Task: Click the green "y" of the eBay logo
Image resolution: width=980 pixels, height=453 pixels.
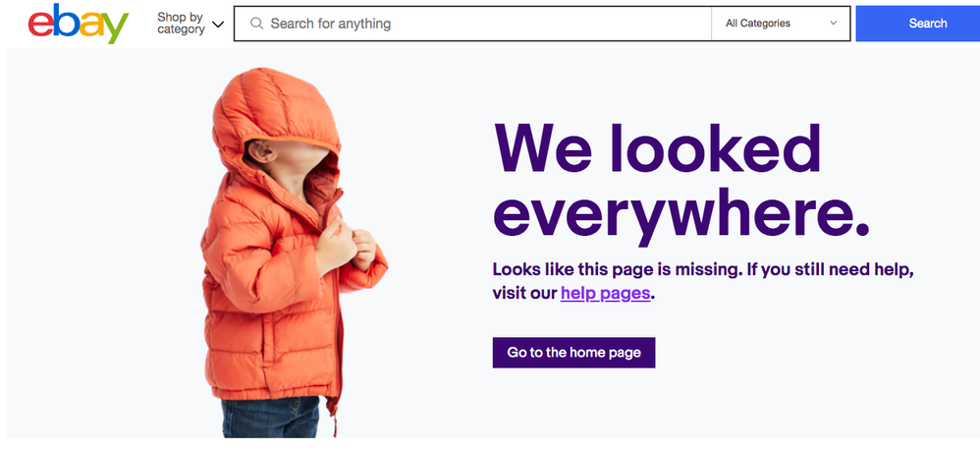Action: point(116,28)
